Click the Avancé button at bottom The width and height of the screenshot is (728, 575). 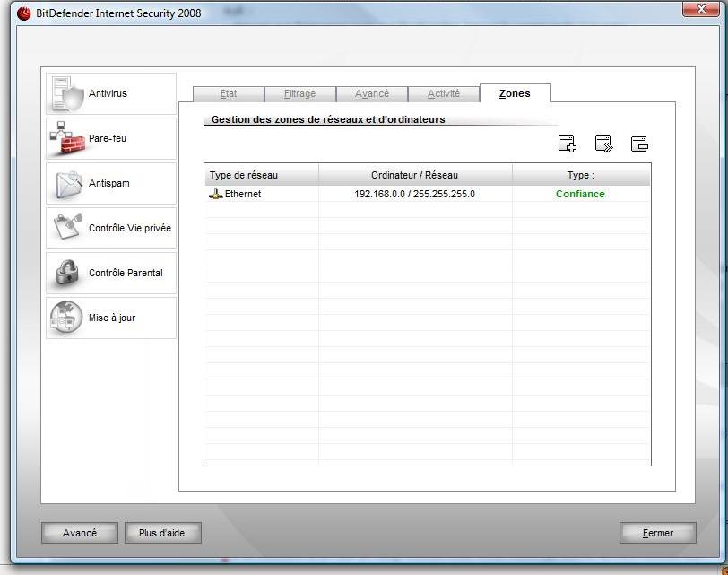pos(80,533)
